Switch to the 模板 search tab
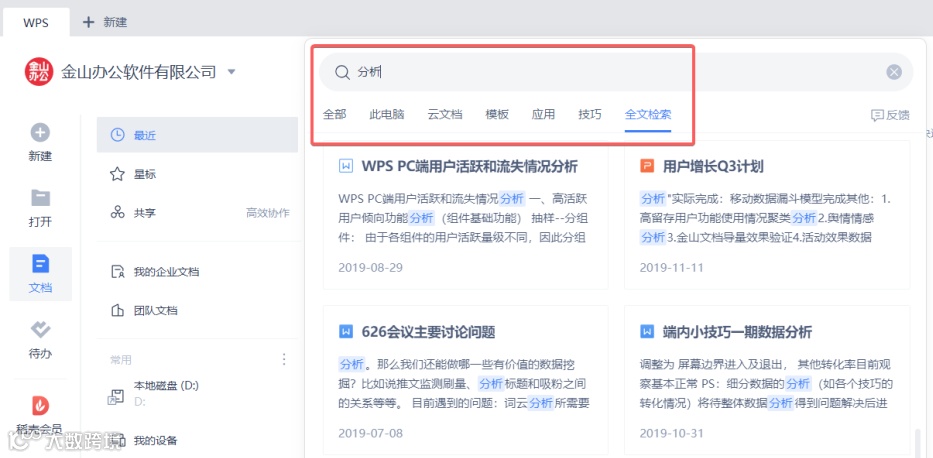 click(x=497, y=114)
